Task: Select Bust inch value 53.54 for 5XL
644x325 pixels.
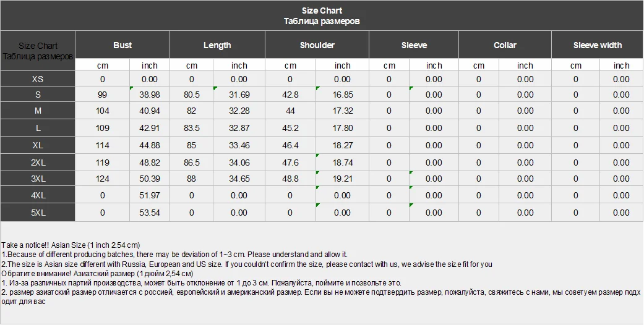Action: [x=150, y=213]
